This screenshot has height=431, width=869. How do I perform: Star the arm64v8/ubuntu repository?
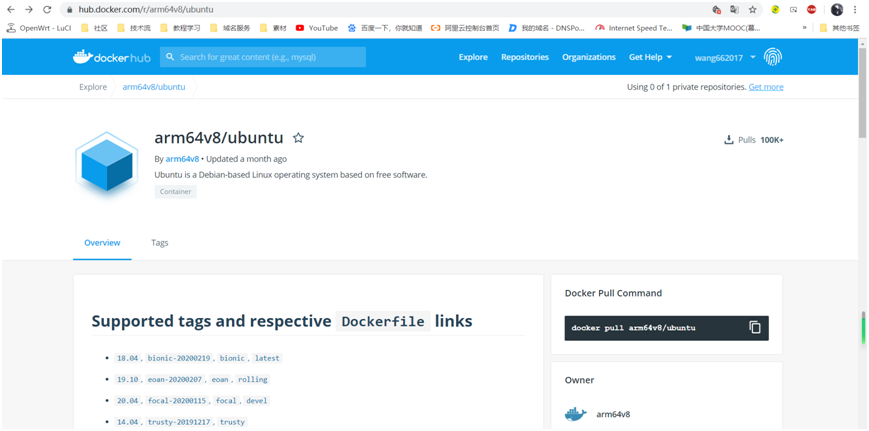click(x=298, y=138)
